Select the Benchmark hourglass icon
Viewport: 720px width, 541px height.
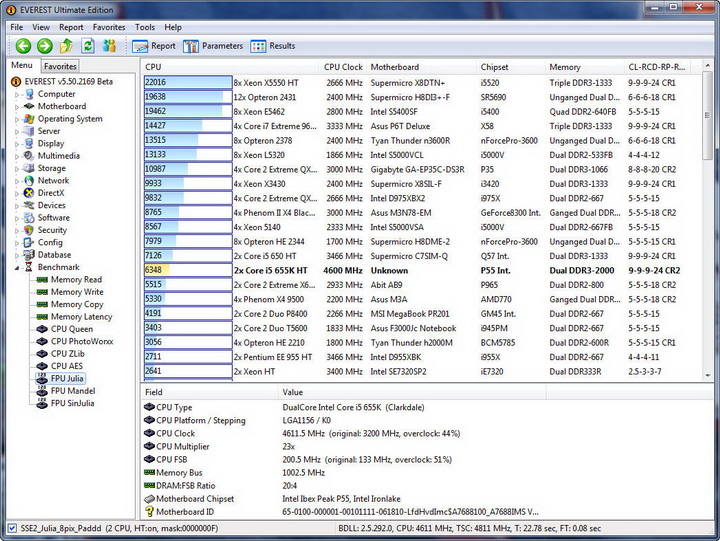coord(29,267)
